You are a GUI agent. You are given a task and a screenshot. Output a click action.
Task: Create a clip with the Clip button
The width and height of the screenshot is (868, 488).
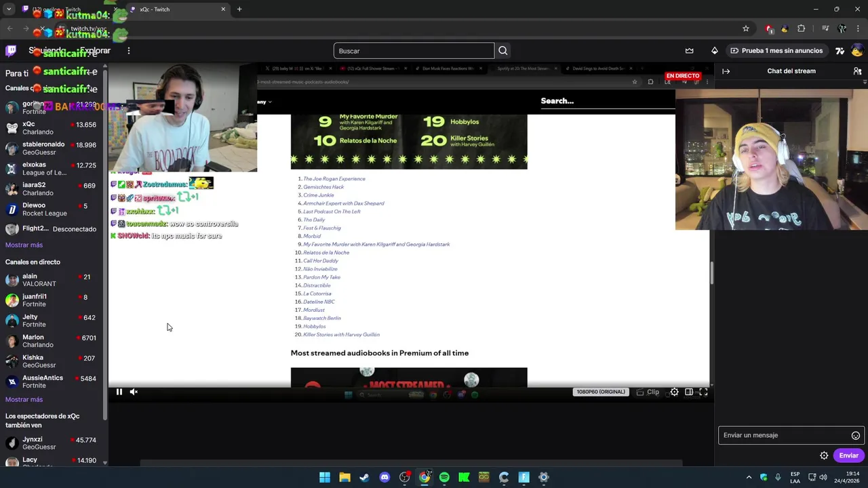648,392
